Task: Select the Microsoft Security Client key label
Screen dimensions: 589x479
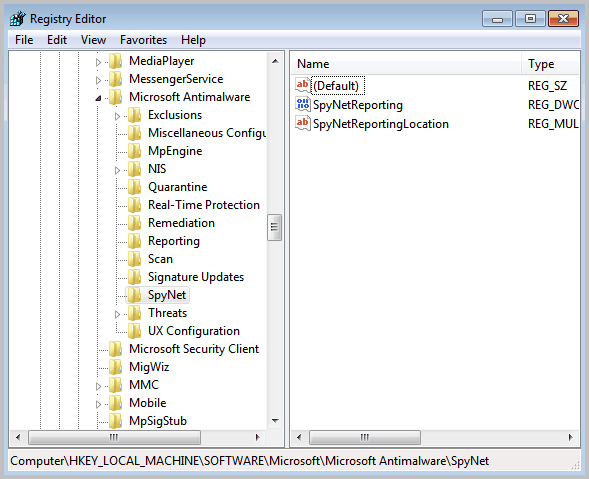Action: [x=194, y=349]
